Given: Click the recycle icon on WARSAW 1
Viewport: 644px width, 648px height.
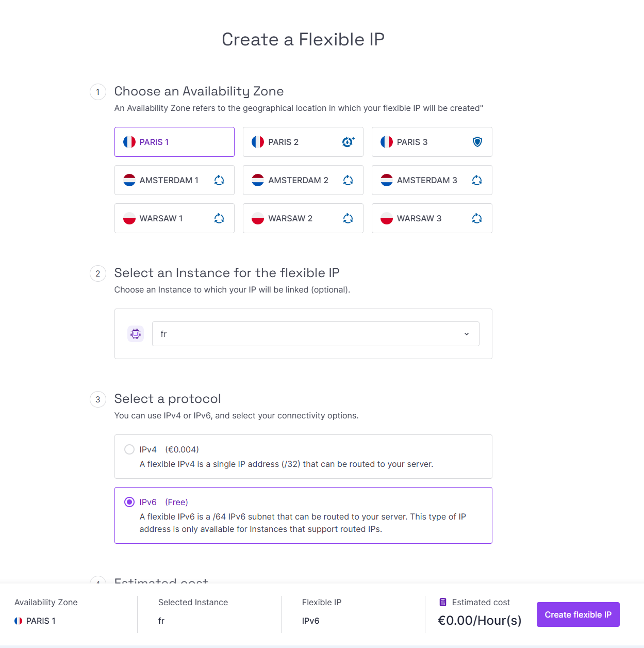Looking at the screenshot, I should (219, 218).
